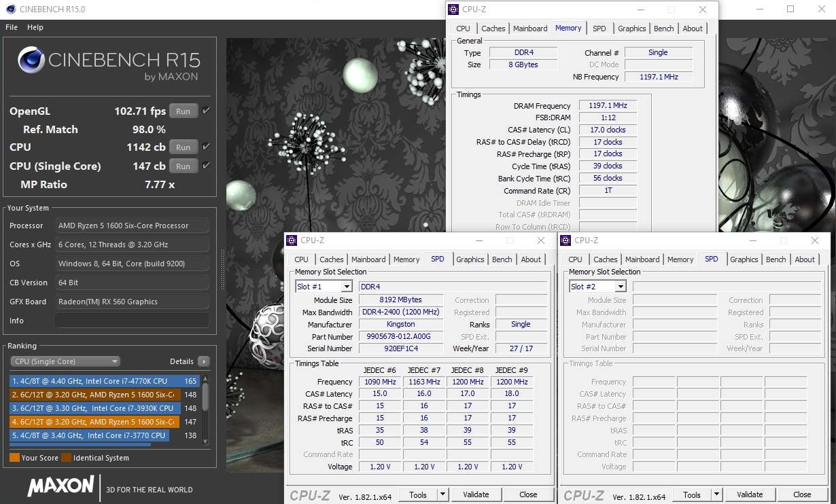Open About tab in Memory window
This screenshot has height=504, width=836.
pyautogui.click(x=693, y=29)
